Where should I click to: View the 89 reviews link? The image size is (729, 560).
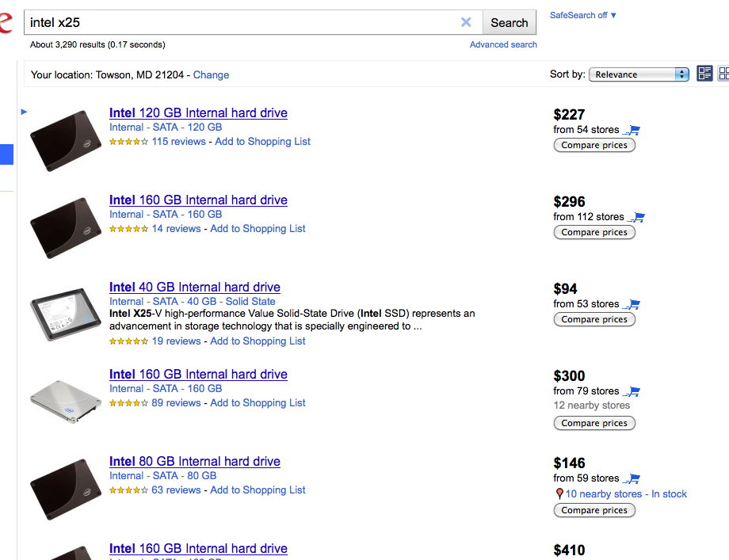coord(176,403)
